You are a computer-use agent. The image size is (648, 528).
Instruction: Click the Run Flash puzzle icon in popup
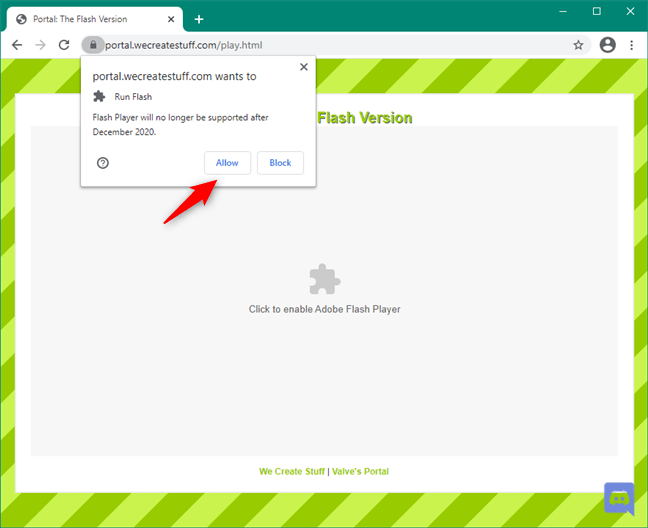pos(99,97)
